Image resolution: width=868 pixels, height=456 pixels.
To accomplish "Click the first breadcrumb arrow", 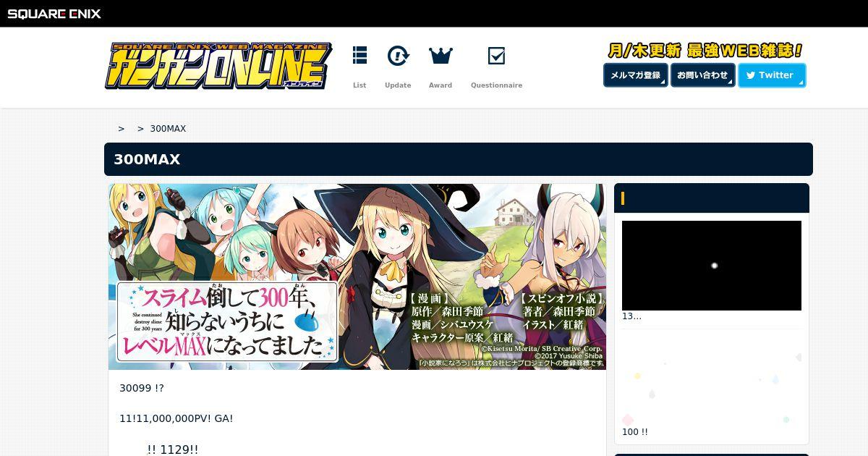I will pos(122,129).
